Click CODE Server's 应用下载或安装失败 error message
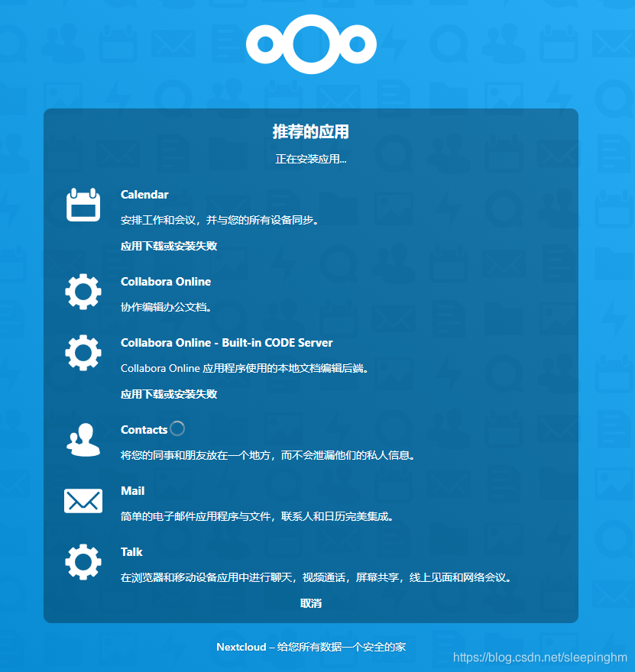Image resolution: width=635 pixels, height=672 pixels. coord(169,394)
